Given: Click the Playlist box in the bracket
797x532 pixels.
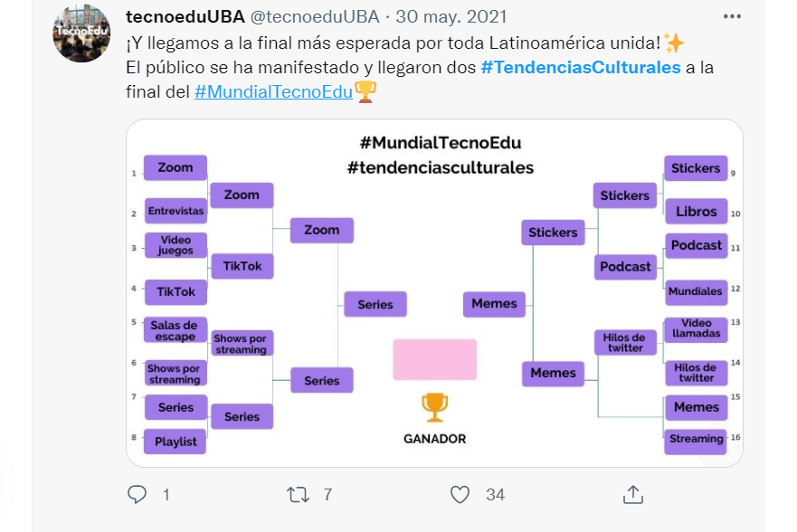Looking at the screenshot, I should tap(176, 442).
